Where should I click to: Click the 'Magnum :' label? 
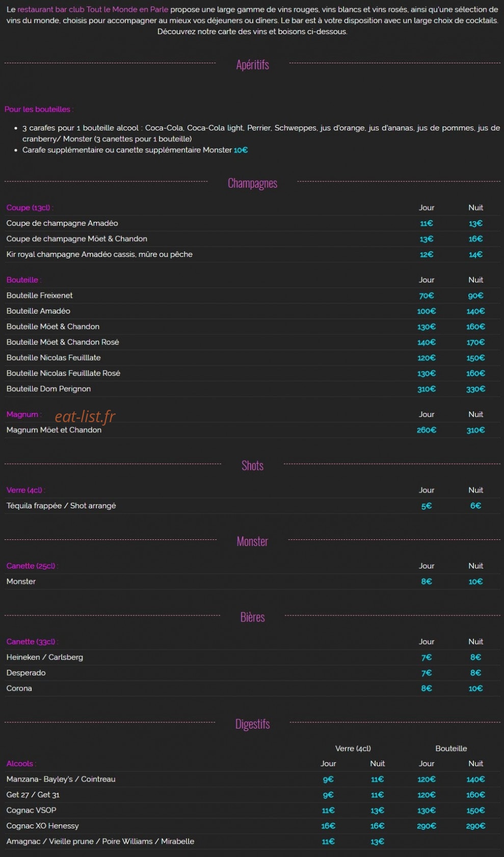click(24, 414)
